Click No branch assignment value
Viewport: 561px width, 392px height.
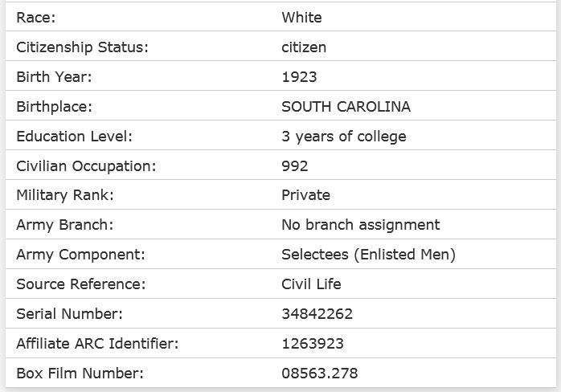coord(361,225)
